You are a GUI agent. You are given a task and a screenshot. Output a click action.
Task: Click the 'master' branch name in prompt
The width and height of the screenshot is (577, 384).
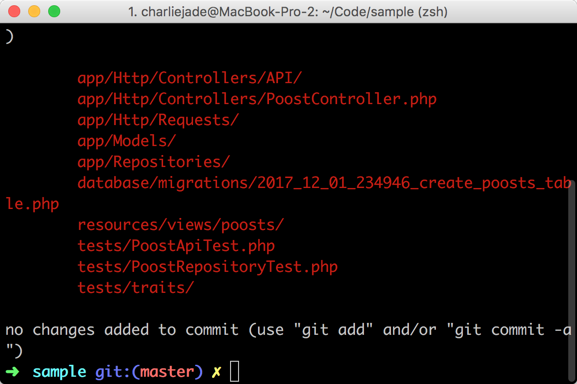click(x=167, y=372)
